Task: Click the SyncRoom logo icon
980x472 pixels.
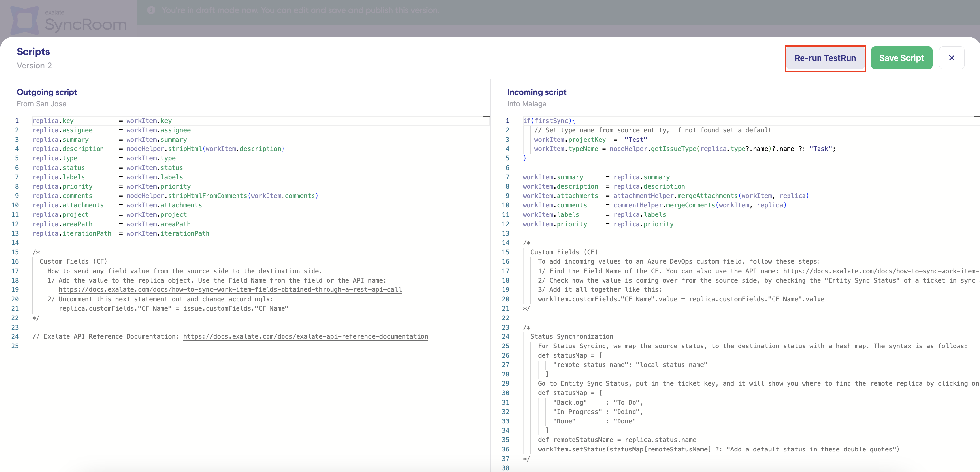Action: pyautogui.click(x=25, y=21)
